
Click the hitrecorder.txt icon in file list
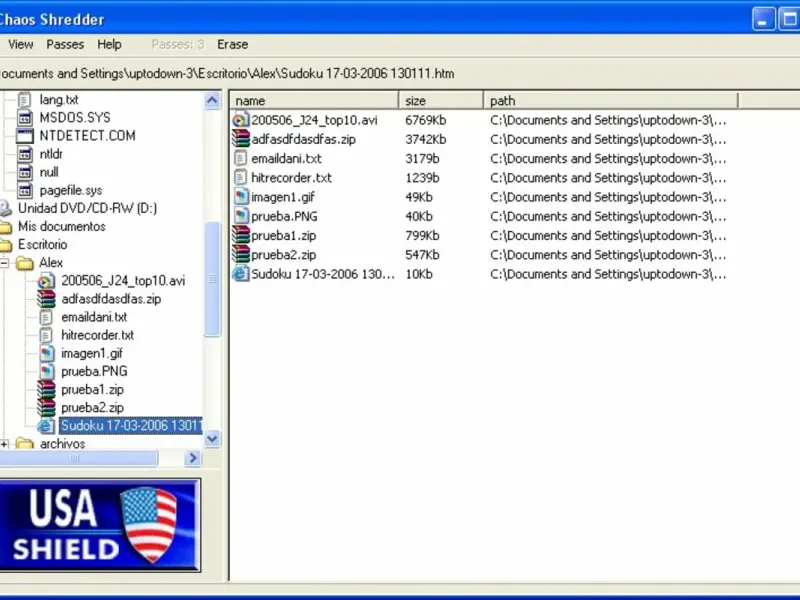tap(240, 178)
